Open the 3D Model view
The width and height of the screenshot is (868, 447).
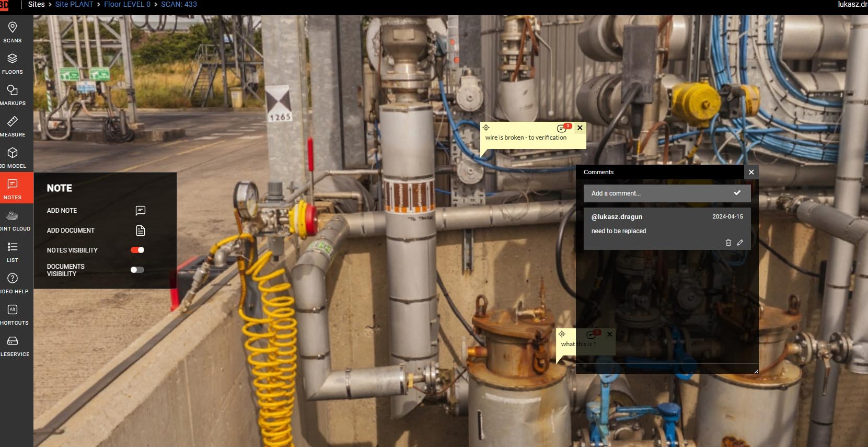(x=13, y=157)
